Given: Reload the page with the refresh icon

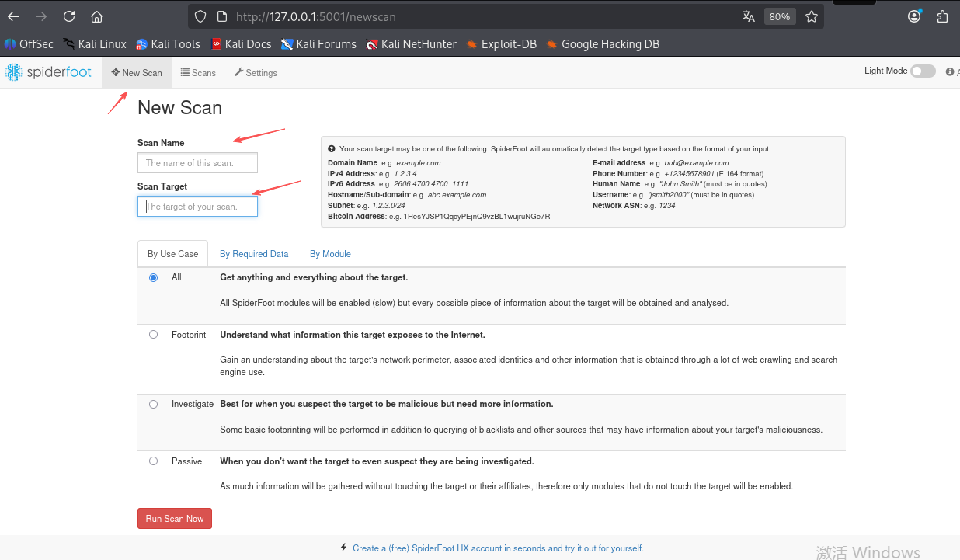Looking at the screenshot, I should pyautogui.click(x=69, y=16).
